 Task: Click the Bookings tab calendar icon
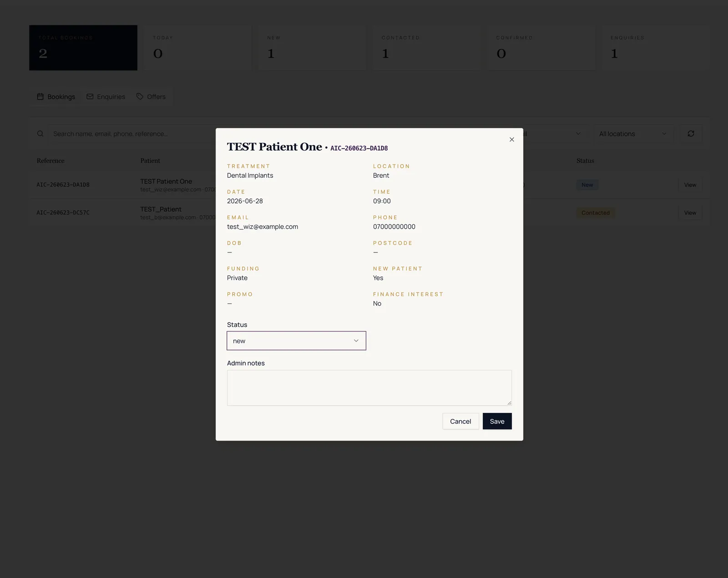40,96
